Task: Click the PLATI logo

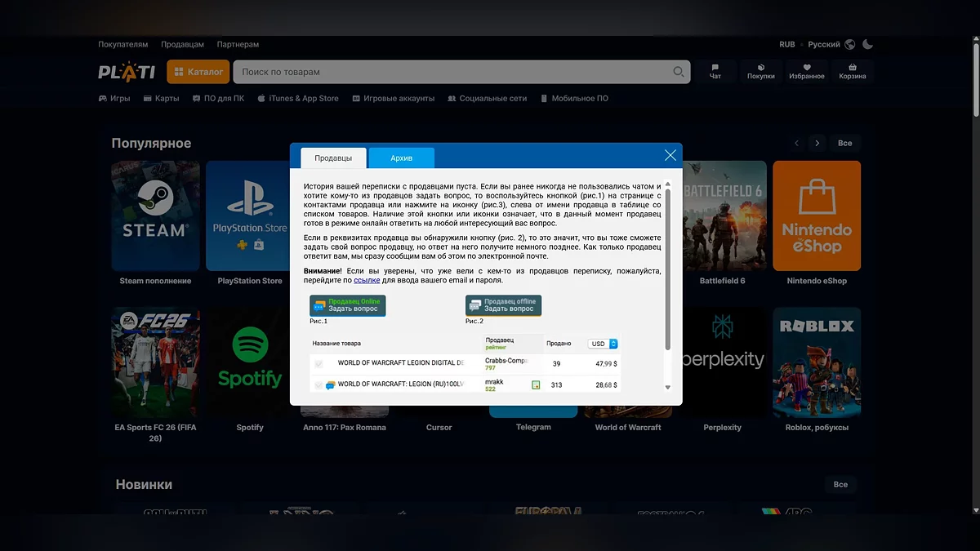Action: click(127, 72)
